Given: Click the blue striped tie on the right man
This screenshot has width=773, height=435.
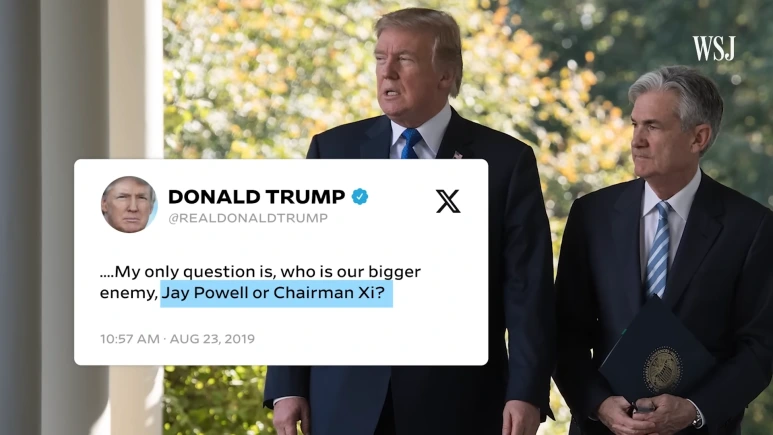Looking at the screenshot, I should click(658, 251).
